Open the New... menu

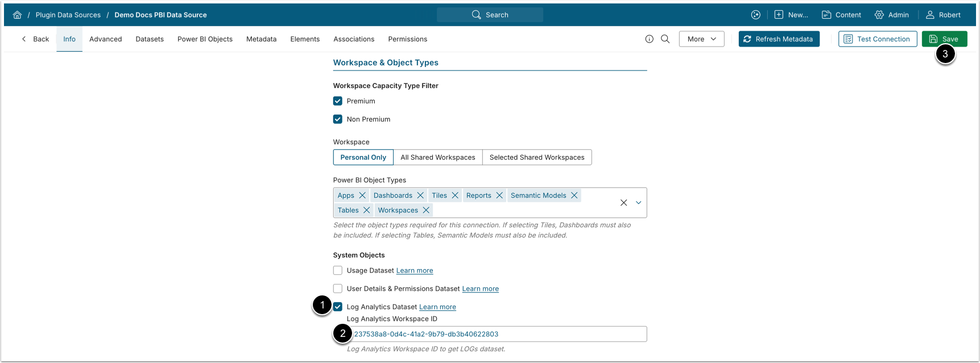pos(791,15)
